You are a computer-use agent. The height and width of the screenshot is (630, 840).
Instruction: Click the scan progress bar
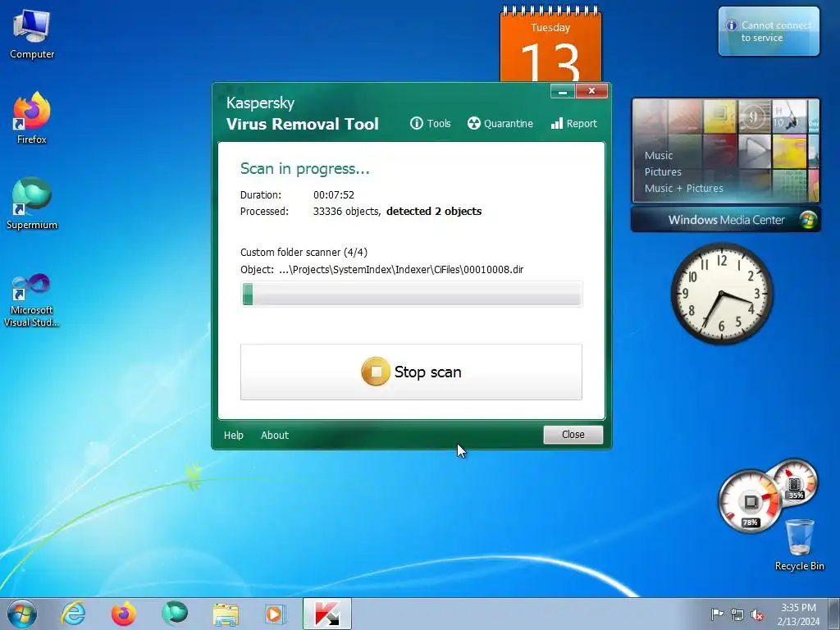tap(412, 294)
